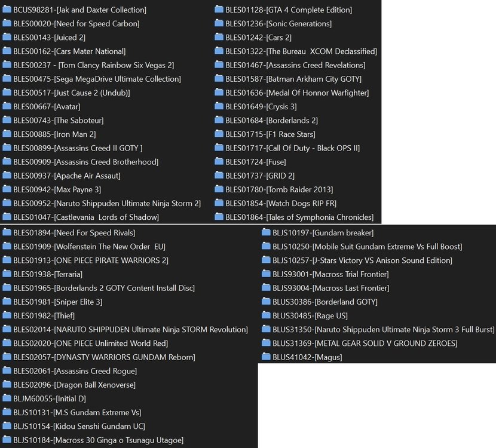Select BLJS10250 Mobile Suit Gundam Extreme Vs Full Boost name
This screenshot has height=448, width=496.
coord(368,247)
